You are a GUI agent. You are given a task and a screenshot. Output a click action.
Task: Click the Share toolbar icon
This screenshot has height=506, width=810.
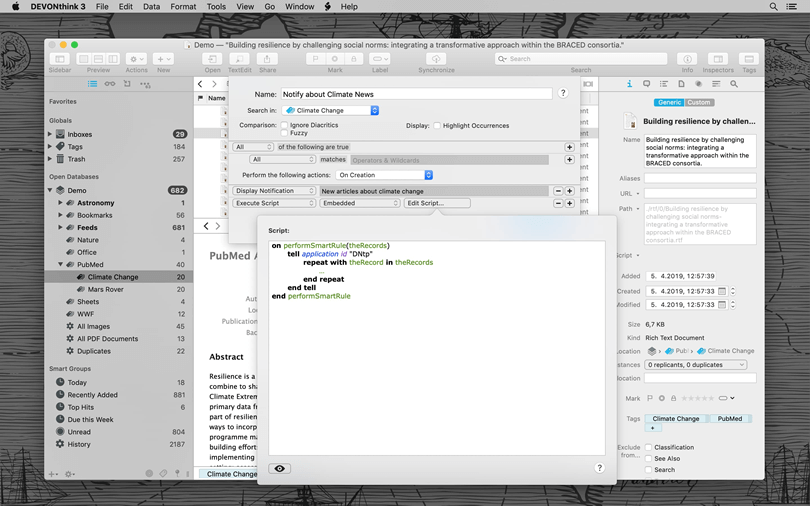click(x=267, y=59)
